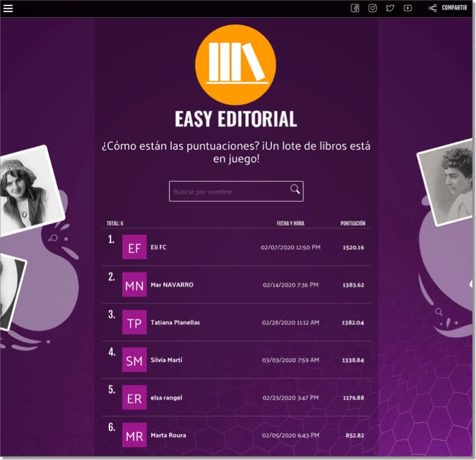Click the share icon
This screenshot has width=476, height=460.
tap(433, 8)
